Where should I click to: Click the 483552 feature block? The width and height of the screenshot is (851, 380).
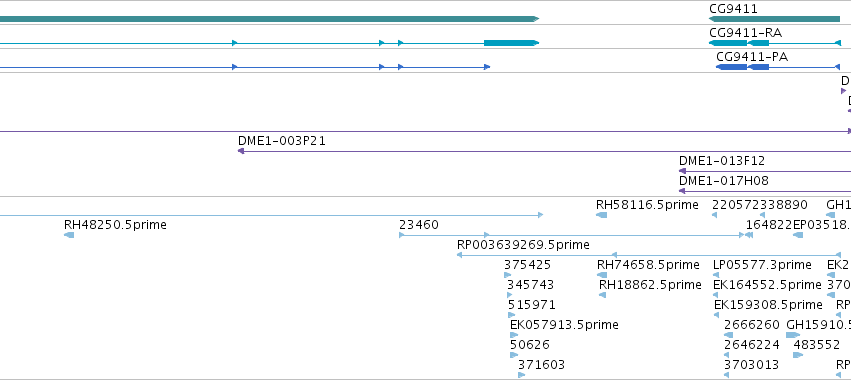(x=798, y=355)
